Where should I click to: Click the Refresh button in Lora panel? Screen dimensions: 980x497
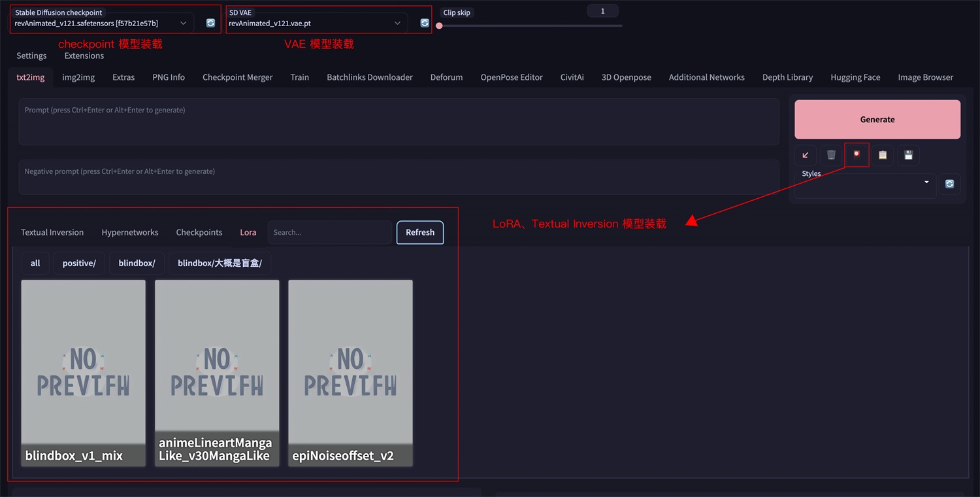(419, 232)
